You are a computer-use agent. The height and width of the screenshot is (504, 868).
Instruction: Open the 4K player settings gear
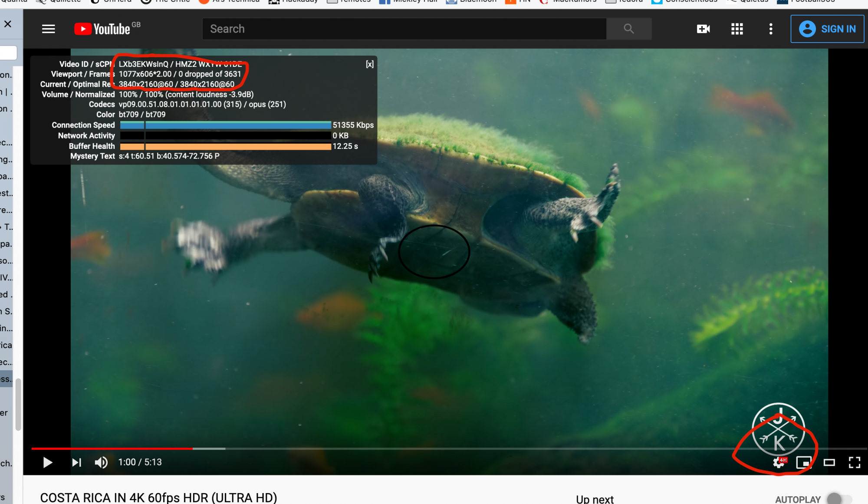(779, 463)
